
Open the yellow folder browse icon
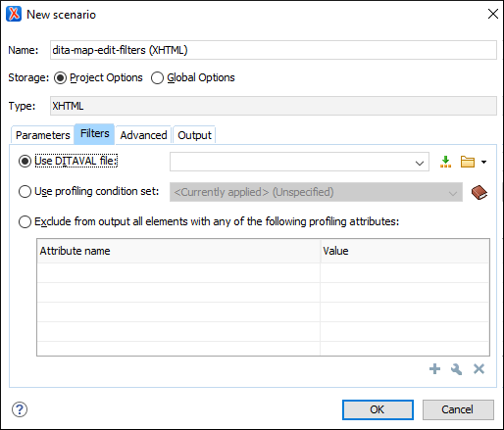(468, 162)
